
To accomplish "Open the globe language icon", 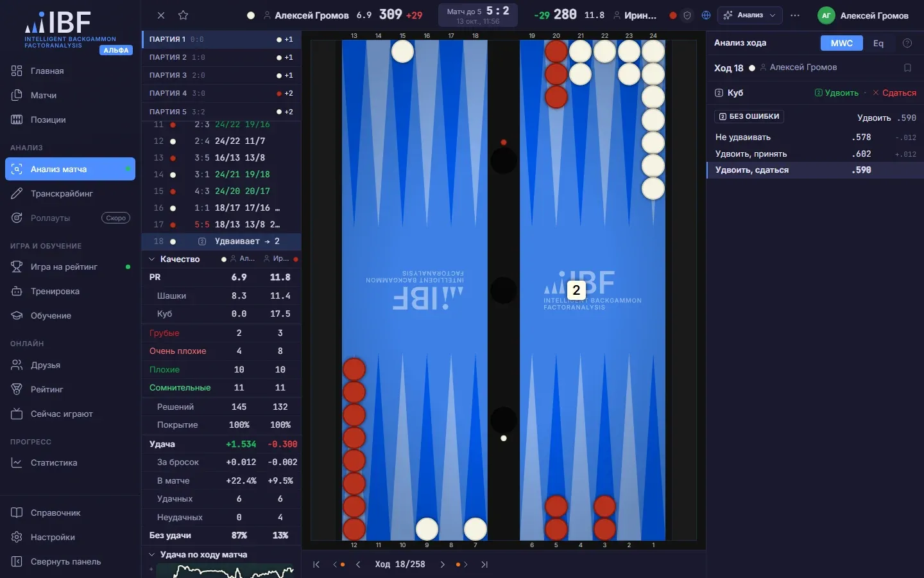I will [x=706, y=15].
